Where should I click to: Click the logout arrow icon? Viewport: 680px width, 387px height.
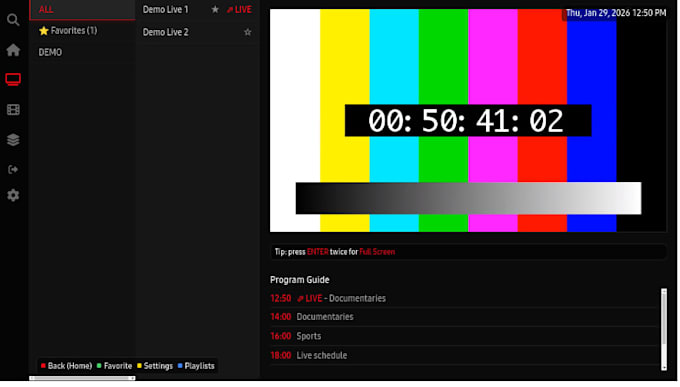click(13, 169)
